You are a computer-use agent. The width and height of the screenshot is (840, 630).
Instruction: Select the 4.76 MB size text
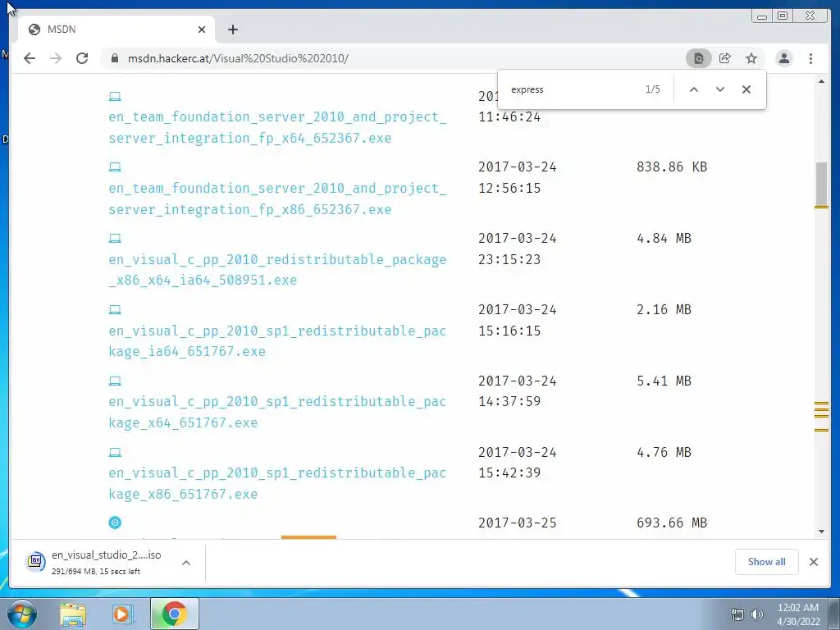pos(664,452)
